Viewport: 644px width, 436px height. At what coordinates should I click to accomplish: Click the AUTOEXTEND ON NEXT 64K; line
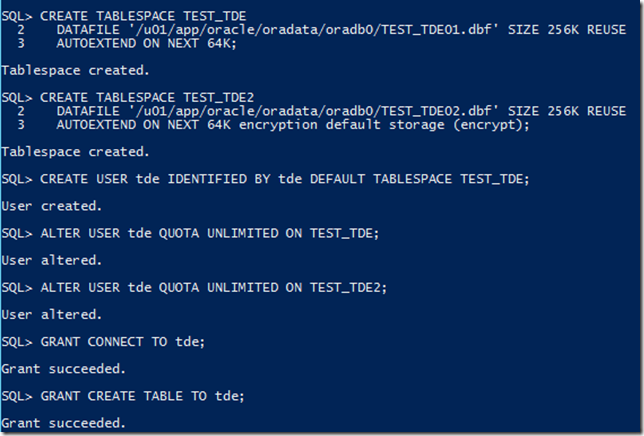pos(147,44)
